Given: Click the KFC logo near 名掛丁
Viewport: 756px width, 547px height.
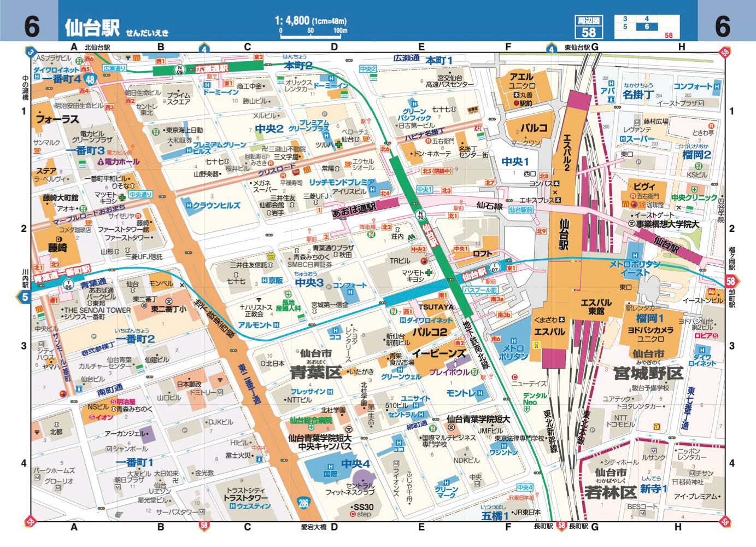Looking at the screenshot, I should pyautogui.click(x=479, y=129).
